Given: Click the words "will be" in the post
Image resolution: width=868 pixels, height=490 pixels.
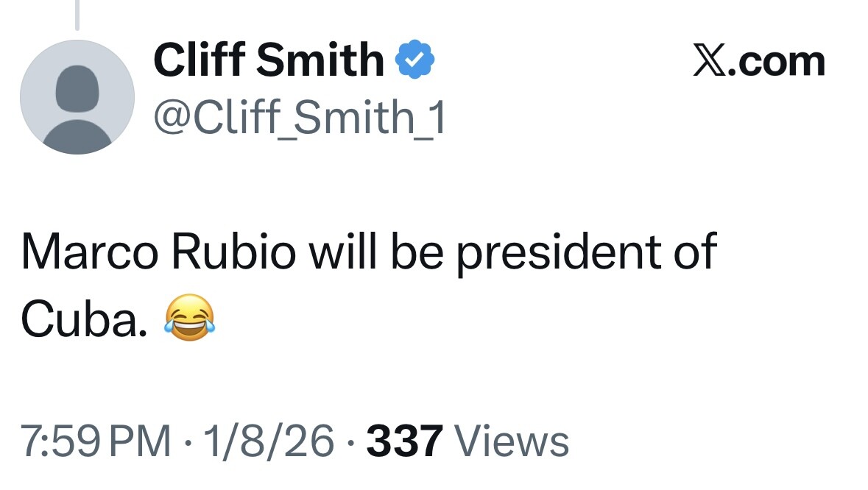Looking at the screenshot, I should tap(374, 252).
